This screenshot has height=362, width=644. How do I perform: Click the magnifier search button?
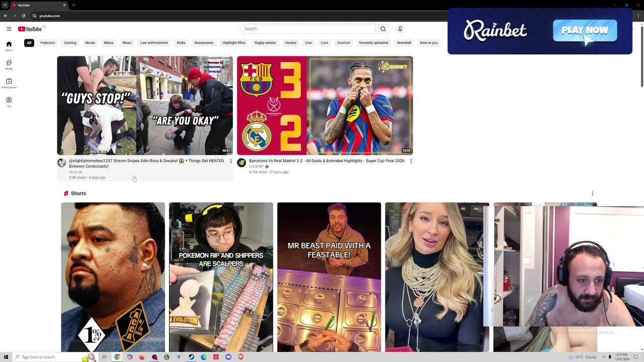click(383, 29)
